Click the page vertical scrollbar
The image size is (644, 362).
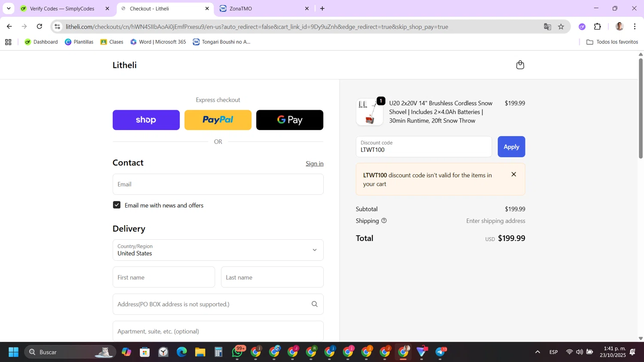(x=641, y=108)
